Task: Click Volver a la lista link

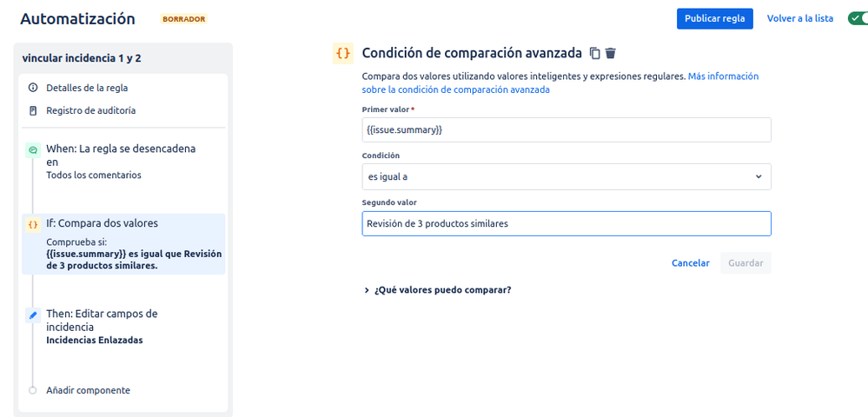Action: [800, 18]
